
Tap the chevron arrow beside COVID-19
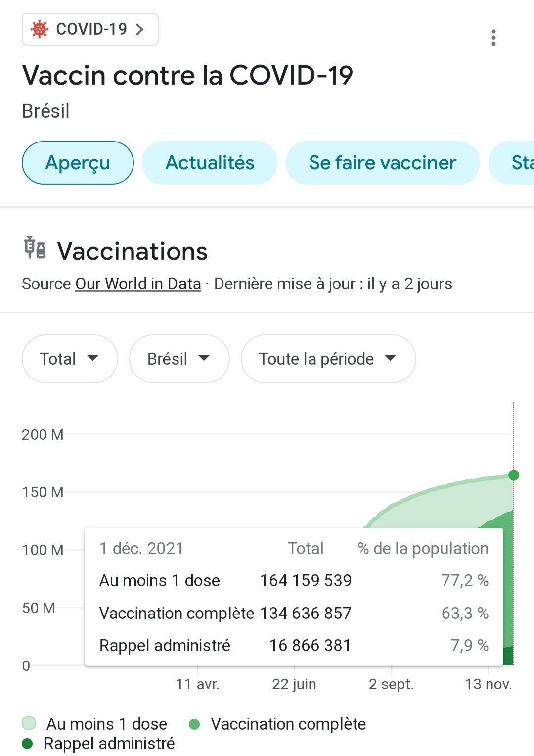point(140,29)
